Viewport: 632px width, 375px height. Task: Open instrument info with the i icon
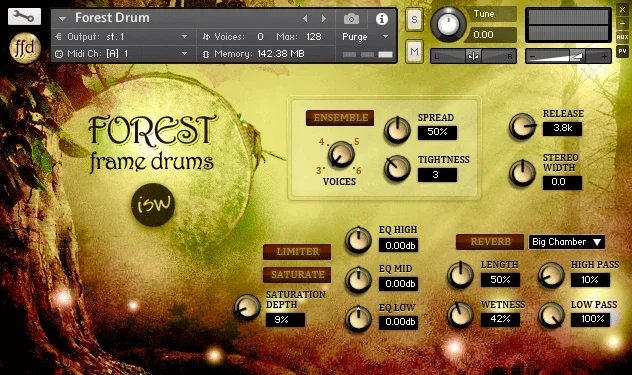click(x=382, y=19)
